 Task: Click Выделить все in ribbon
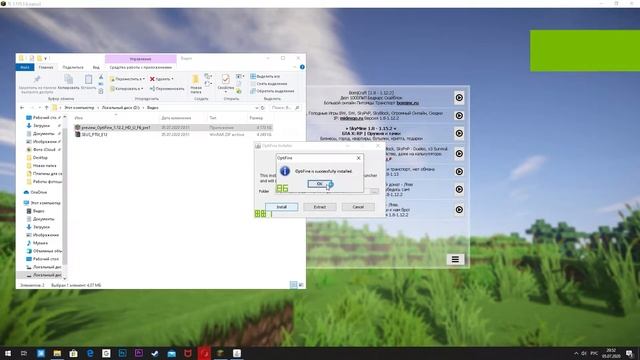click(x=265, y=76)
